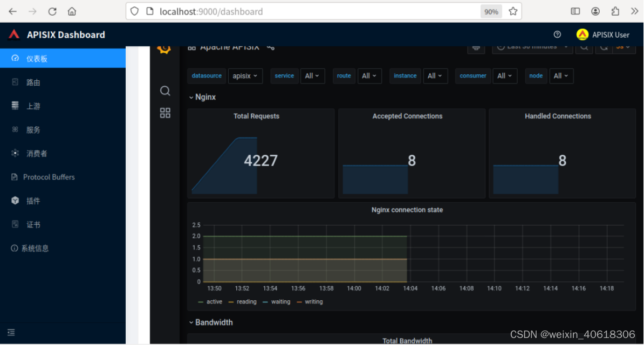Open the reader view icon in browser toolbar
644x345 pixels.
coord(576,11)
